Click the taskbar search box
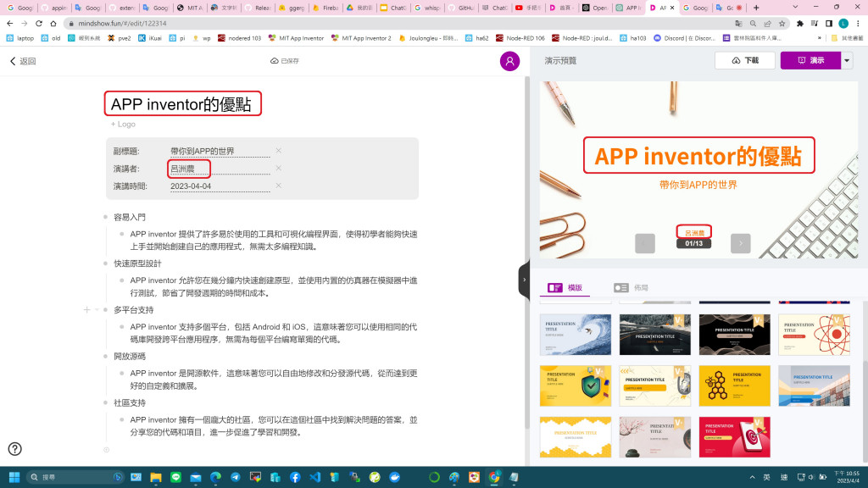The width and height of the screenshot is (868, 488). (x=75, y=477)
